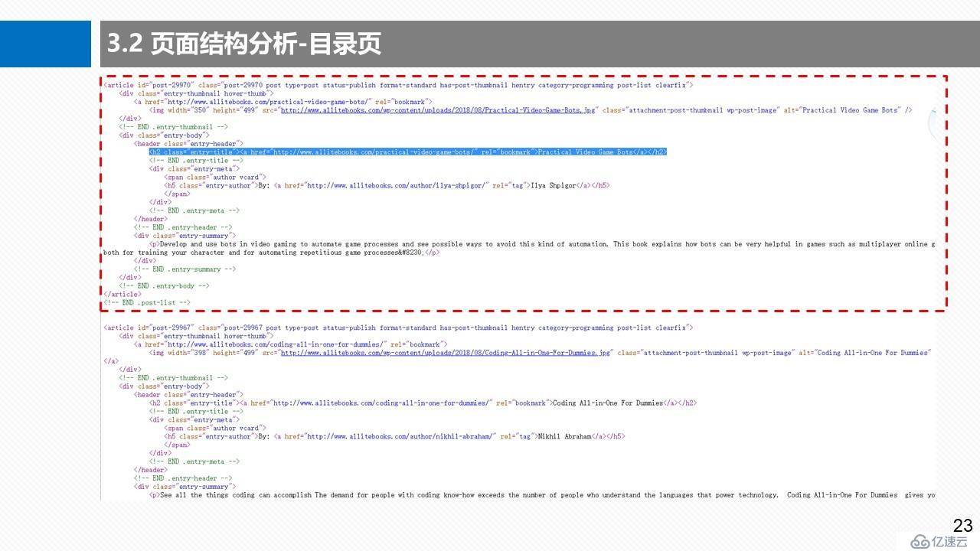
Task: Click the href practical-video-game-bots bookmark anchor under entry-thumbnail
Action: (x=283, y=102)
